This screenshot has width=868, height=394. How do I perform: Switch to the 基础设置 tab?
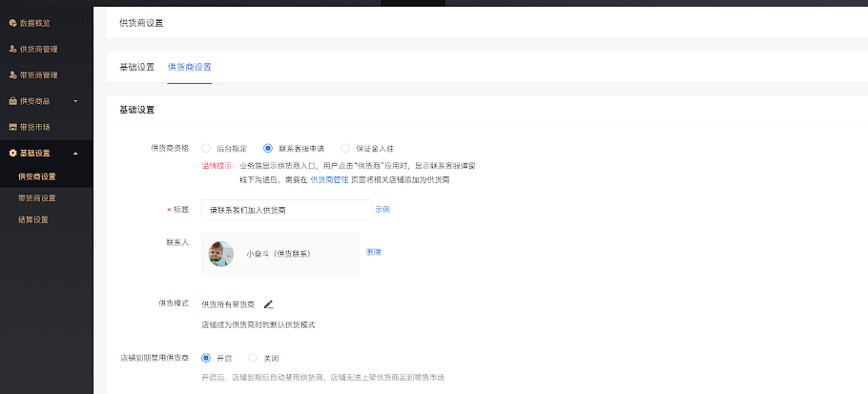136,68
